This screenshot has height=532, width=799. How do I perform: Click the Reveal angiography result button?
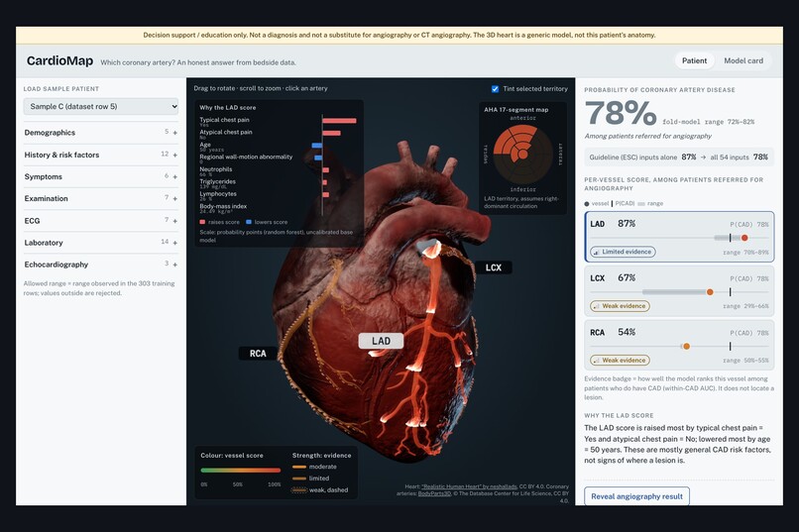[637, 496]
